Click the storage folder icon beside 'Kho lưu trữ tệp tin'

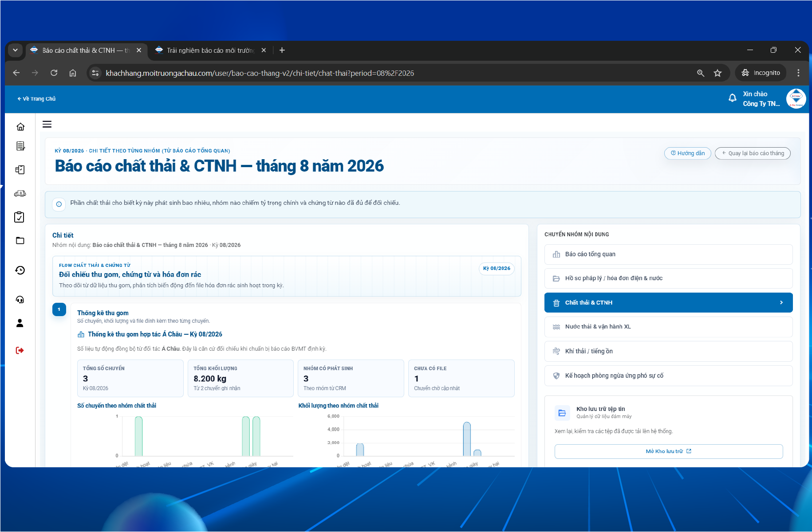562,413
